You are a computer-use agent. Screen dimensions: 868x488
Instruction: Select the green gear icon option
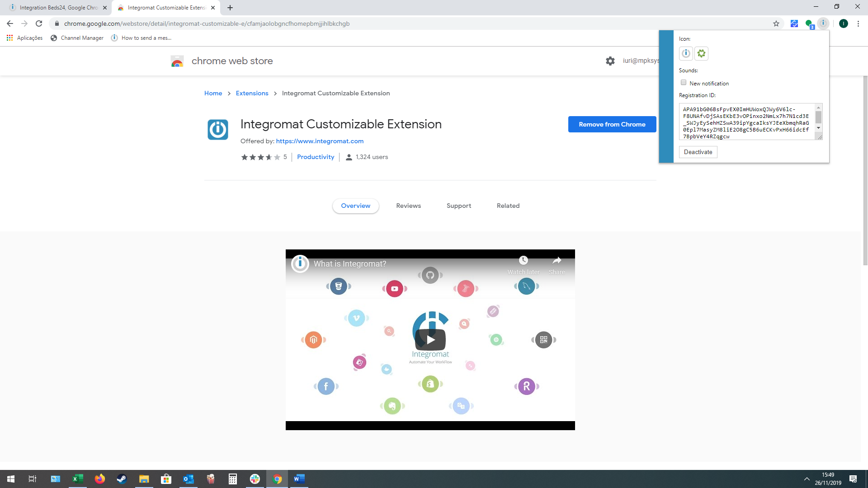701,53
